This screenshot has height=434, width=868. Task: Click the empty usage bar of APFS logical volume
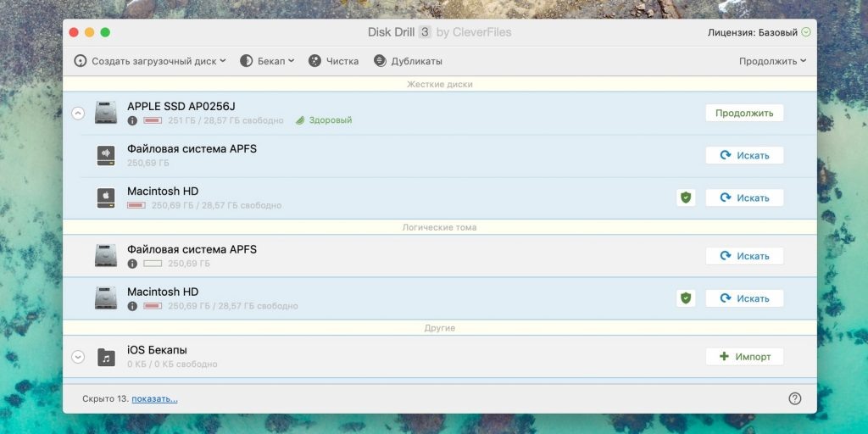pos(153,264)
